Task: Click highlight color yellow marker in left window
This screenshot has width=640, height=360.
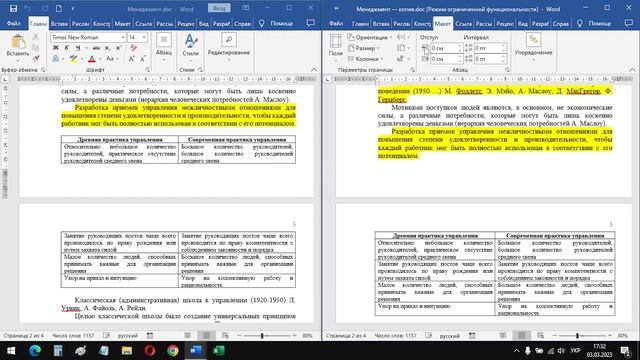Action: click(x=73, y=59)
